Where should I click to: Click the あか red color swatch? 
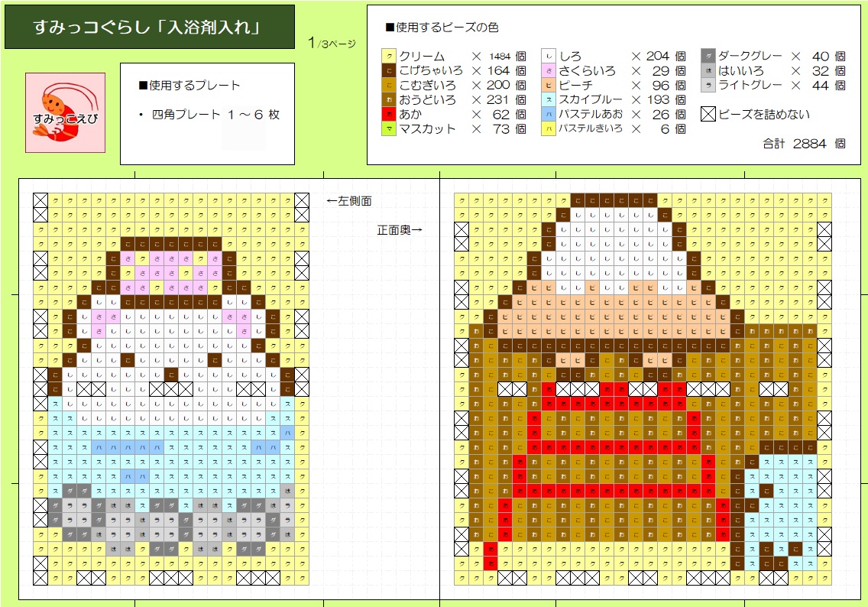click(x=389, y=114)
